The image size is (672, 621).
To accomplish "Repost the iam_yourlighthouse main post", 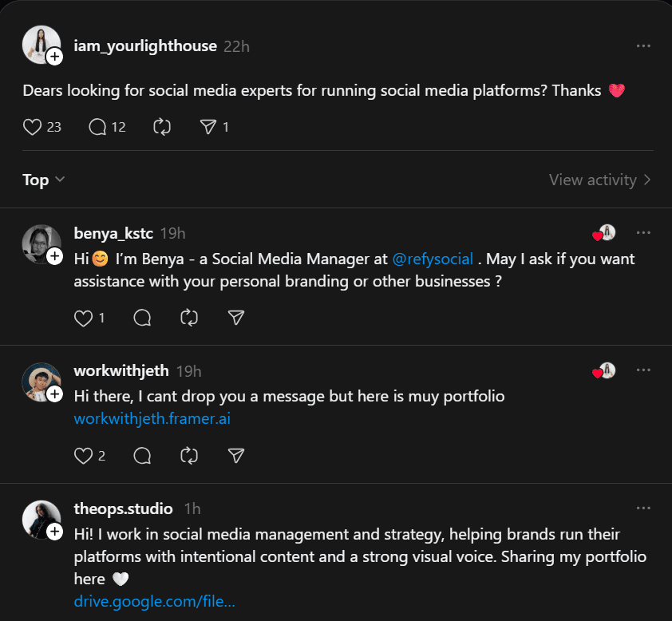I will (x=162, y=127).
